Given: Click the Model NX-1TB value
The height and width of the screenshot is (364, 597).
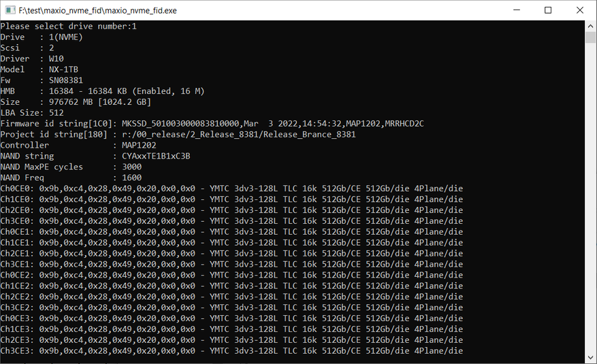Looking at the screenshot, I should click(x=63, y=69).
